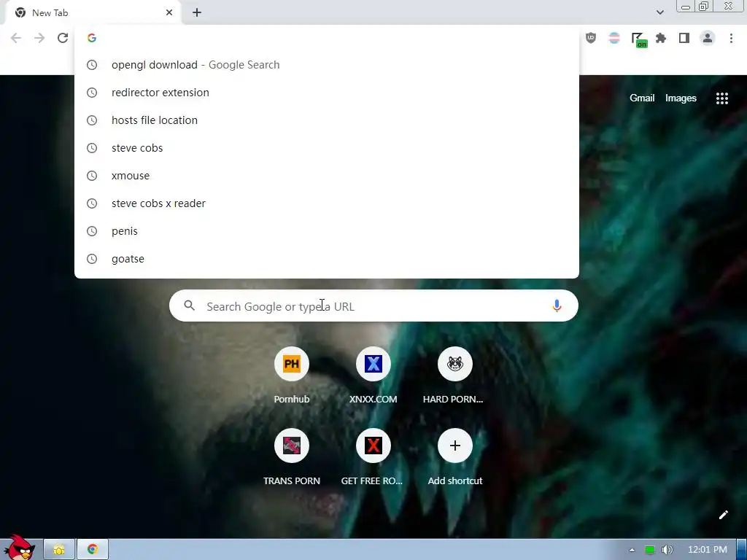Open a new tab with the plus button

coord(197,12)
